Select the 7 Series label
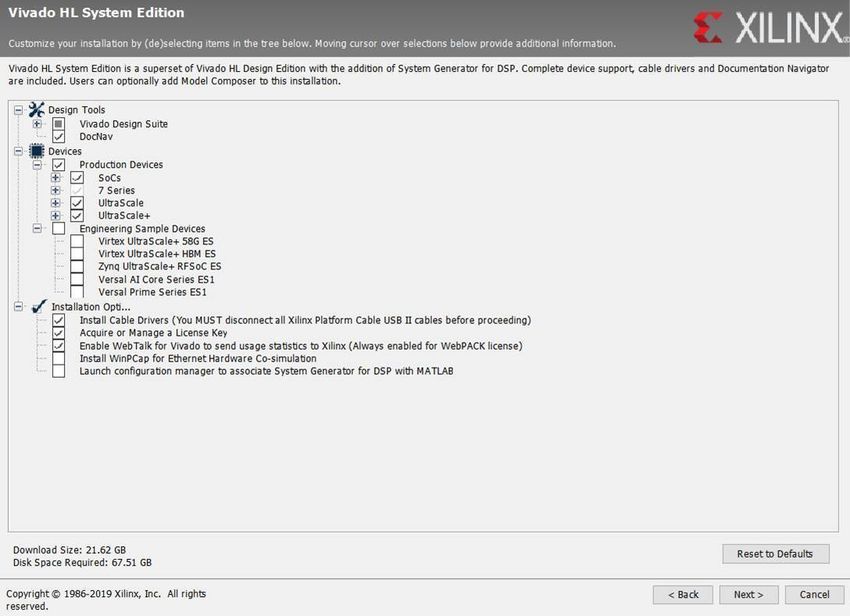The image size is (850, 616). [x=117, y=190]
